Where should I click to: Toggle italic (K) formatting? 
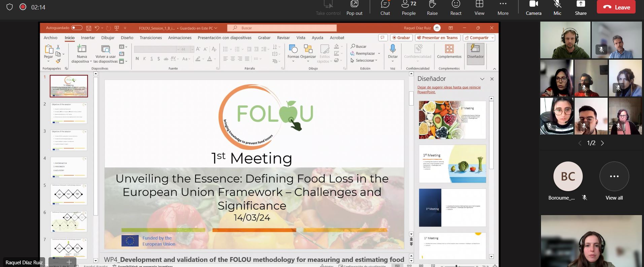pos(144,59)
